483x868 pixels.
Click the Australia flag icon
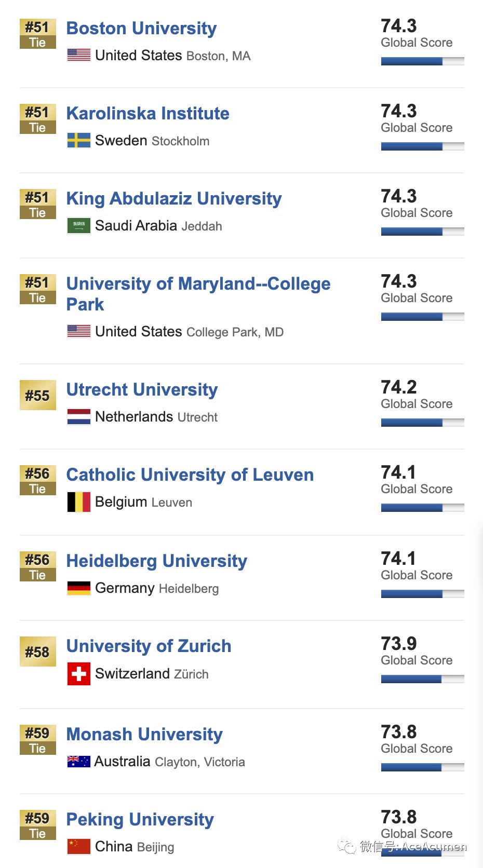[x=79, y=762]
